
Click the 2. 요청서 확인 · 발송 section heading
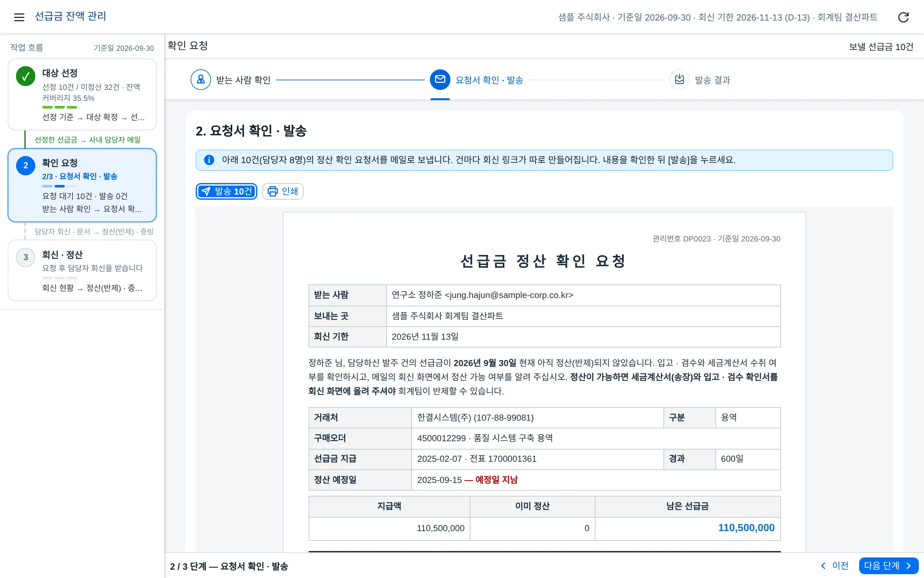tap(251, 131)
